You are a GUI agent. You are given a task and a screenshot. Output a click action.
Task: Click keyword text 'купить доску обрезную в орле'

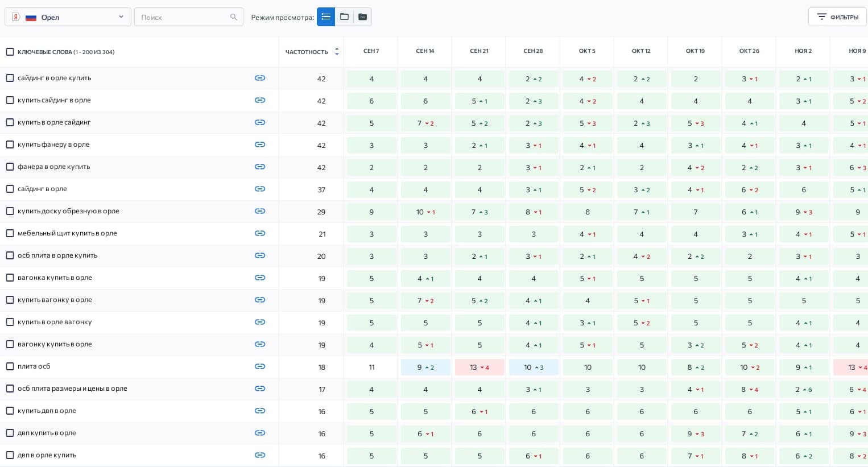tap(68, 211)
